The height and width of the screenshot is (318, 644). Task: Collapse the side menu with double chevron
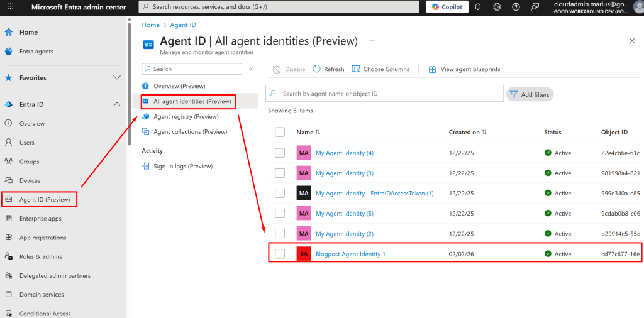[x=251, y=69]
